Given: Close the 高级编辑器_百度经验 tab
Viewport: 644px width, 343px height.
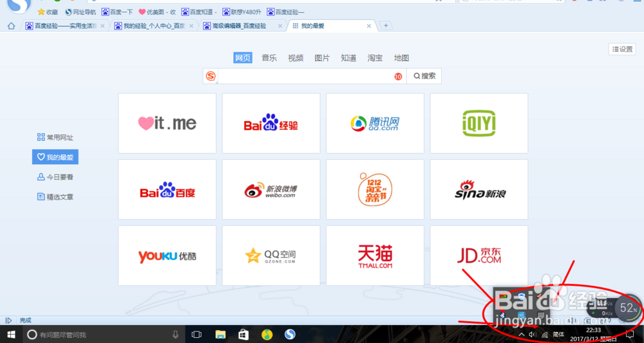Looking at the screenshot, I should tap(280, 26).
